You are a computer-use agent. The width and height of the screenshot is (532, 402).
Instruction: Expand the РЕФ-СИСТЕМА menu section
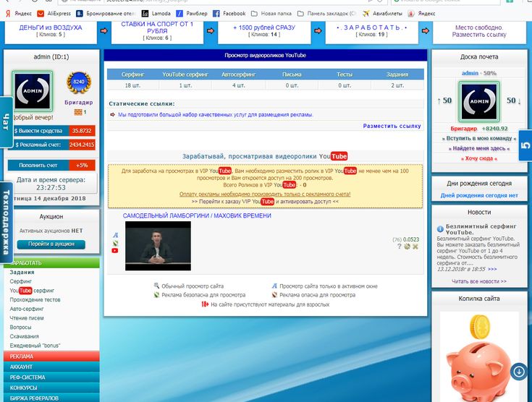pyautogui.click(x=26, y=377)
